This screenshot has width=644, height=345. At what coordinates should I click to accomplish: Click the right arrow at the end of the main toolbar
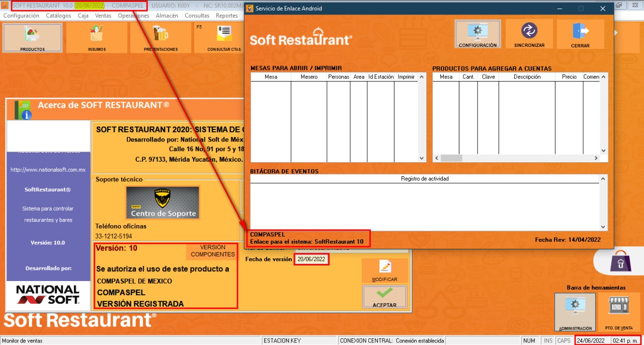pyautogui.click(x=616, y=33)
